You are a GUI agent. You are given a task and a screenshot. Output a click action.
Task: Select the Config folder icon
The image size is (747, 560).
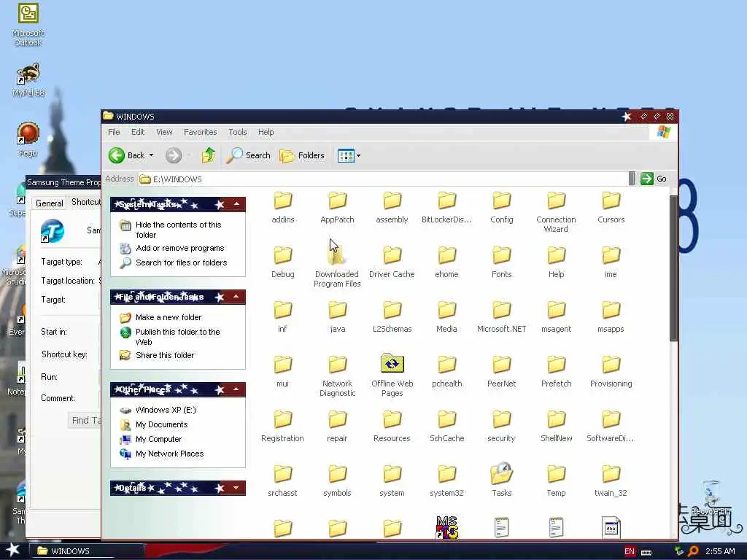point(502,201)
